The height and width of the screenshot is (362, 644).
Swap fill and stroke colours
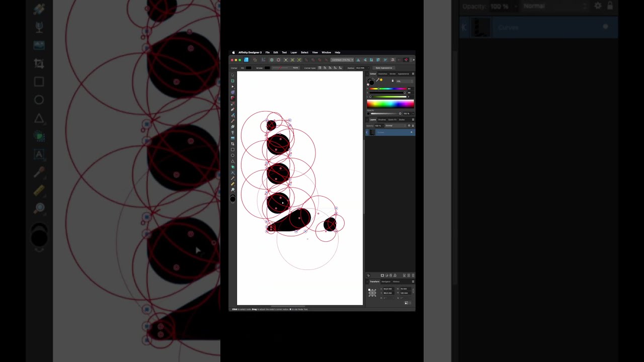click(x=373, y=78)
